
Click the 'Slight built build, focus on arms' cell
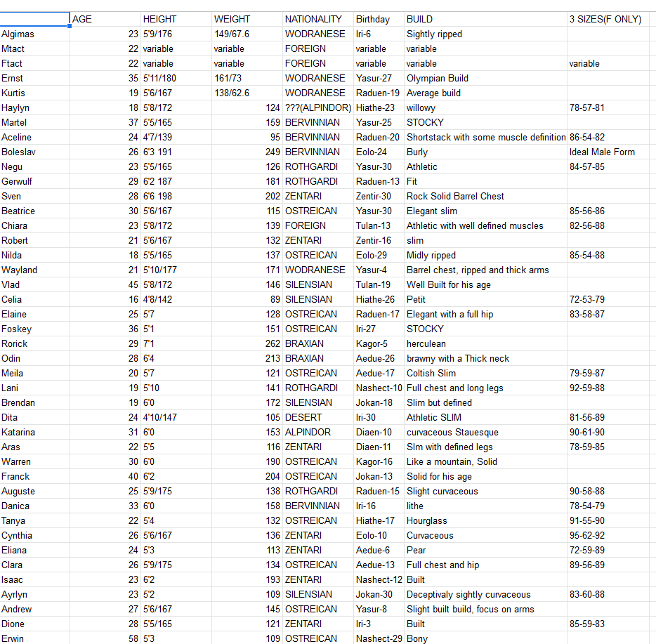(x=486, y=609)
